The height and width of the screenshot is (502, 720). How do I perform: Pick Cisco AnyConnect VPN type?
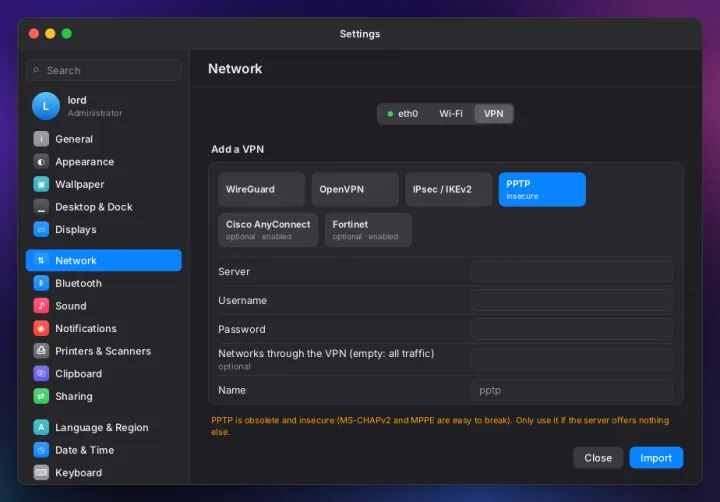[x=268, y=230]
